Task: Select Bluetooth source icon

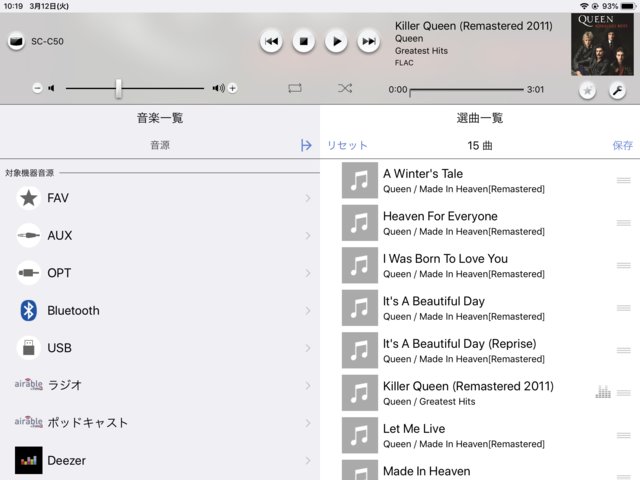Action: 29,311
